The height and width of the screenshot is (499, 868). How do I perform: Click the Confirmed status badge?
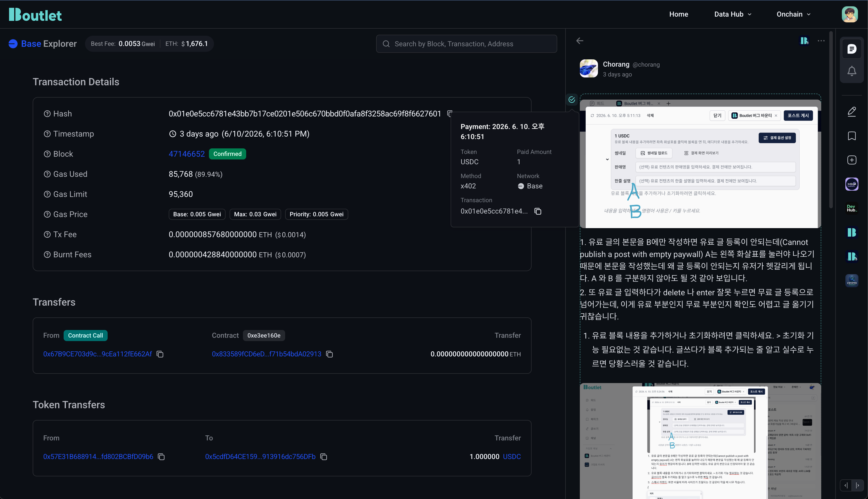[228, 154]
